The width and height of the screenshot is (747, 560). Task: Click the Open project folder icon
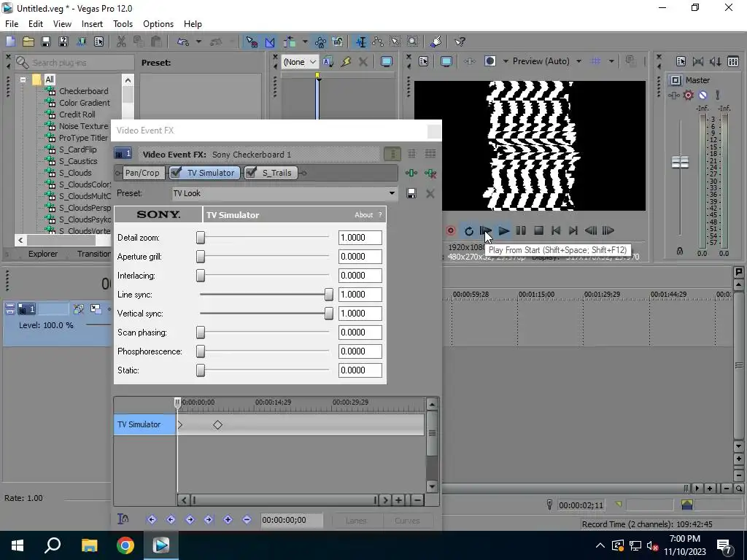pos(28,42)
